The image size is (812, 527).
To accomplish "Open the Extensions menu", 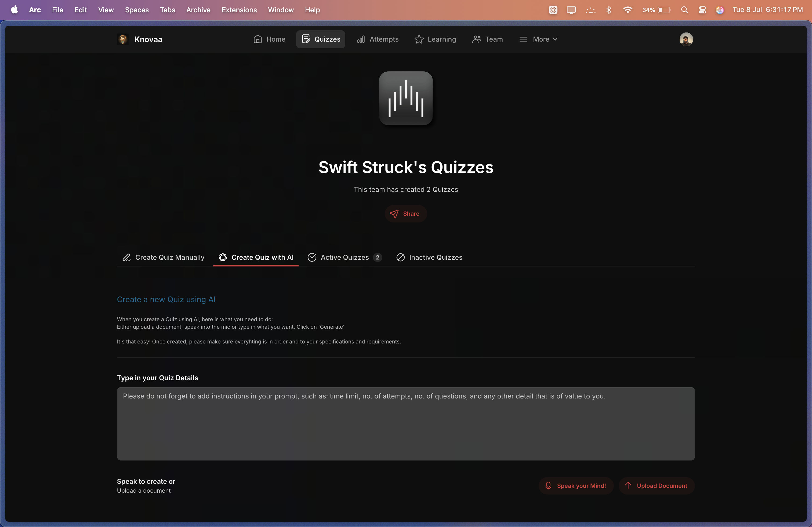I will pos(239,10).
